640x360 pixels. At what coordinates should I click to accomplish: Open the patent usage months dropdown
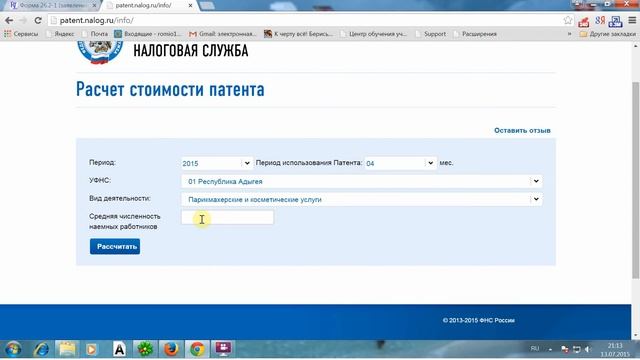pyautogui.click(x=400, y=163)
